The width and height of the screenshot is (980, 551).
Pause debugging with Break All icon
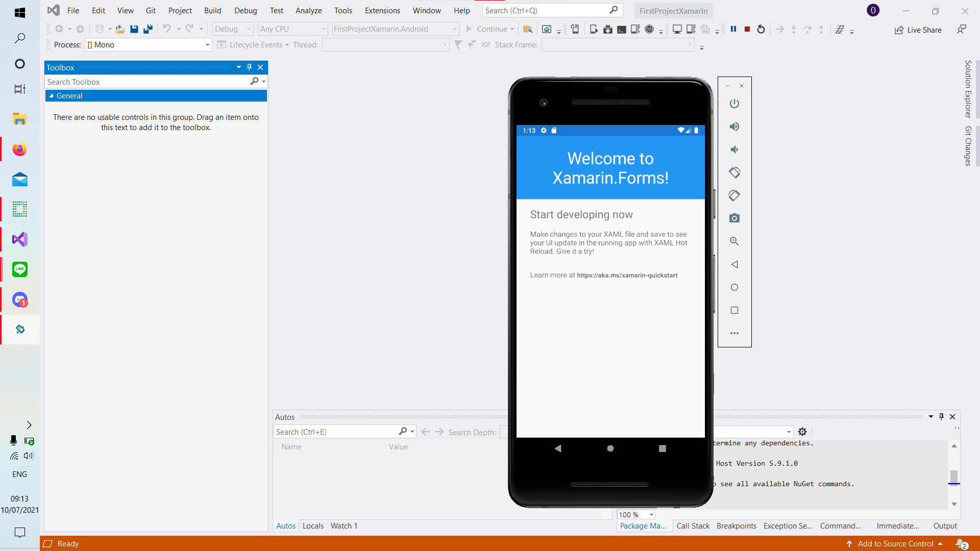tap(733, 29)
